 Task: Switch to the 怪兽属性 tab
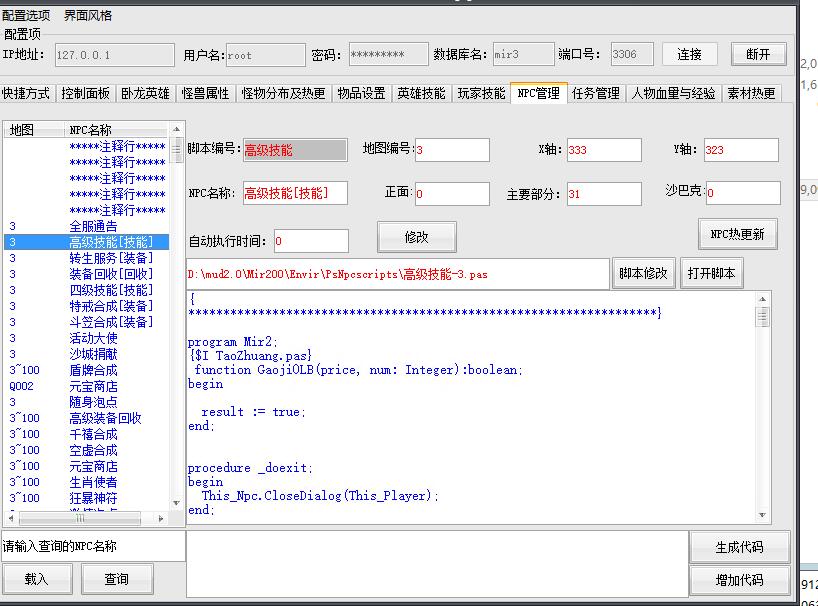(x=205, y=93)
